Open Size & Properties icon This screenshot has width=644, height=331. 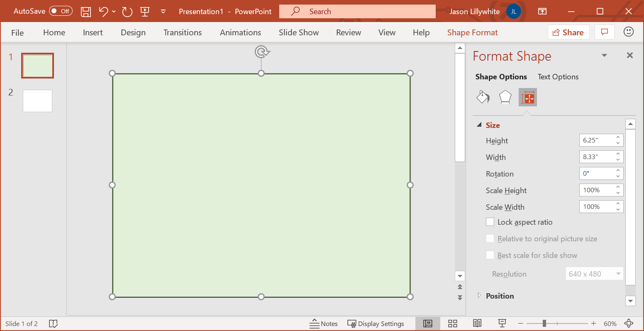pos(528,97)
